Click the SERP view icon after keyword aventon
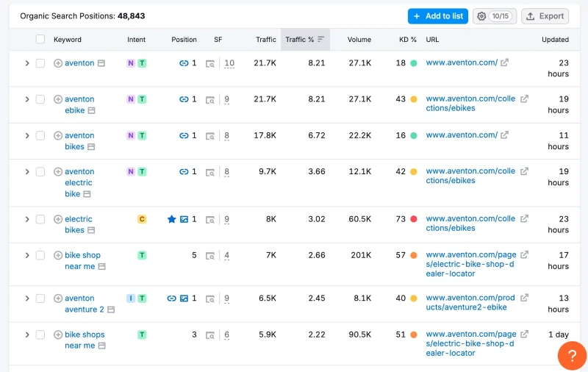This screenshot has height=372, width=588. pyautogui.click(x=101, y=63)
